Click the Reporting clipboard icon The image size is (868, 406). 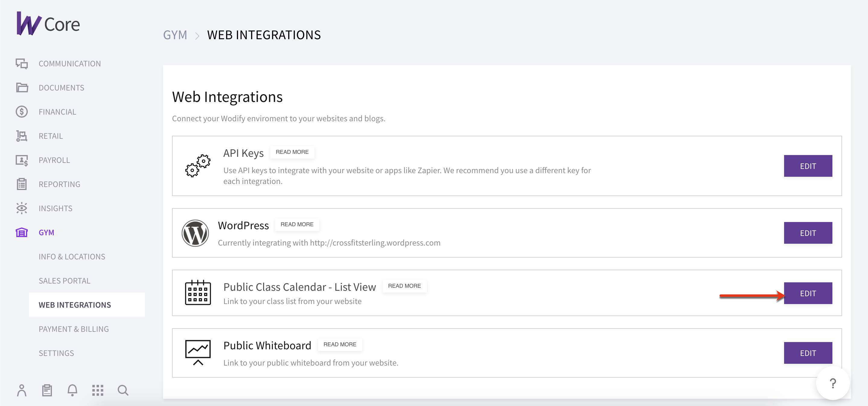(22, 184)
